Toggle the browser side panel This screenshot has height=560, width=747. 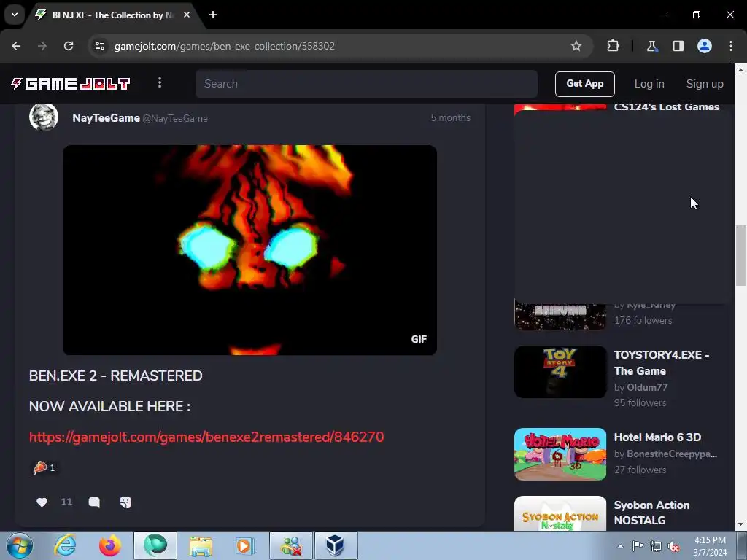click(678, 46)
